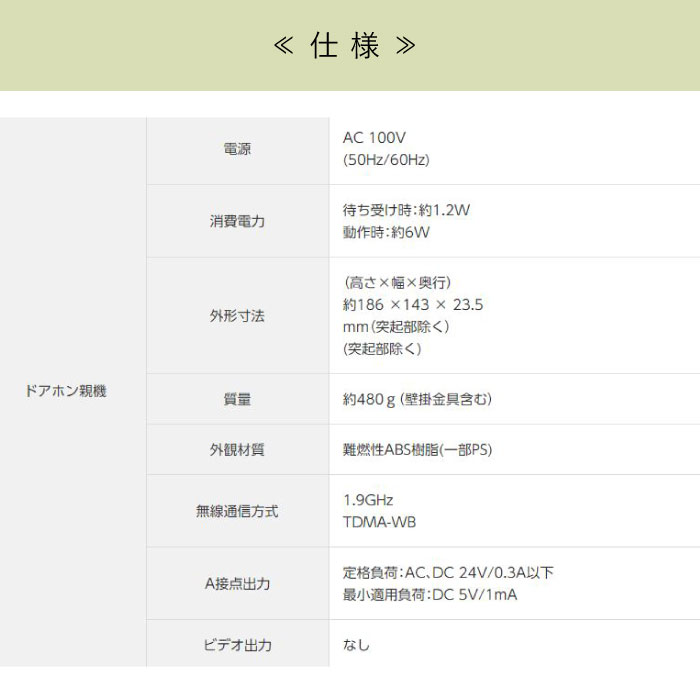Click the 外観材質 label cell
Image resolution: width=700 pixels, height=700 pixels.
click(237, 450)
